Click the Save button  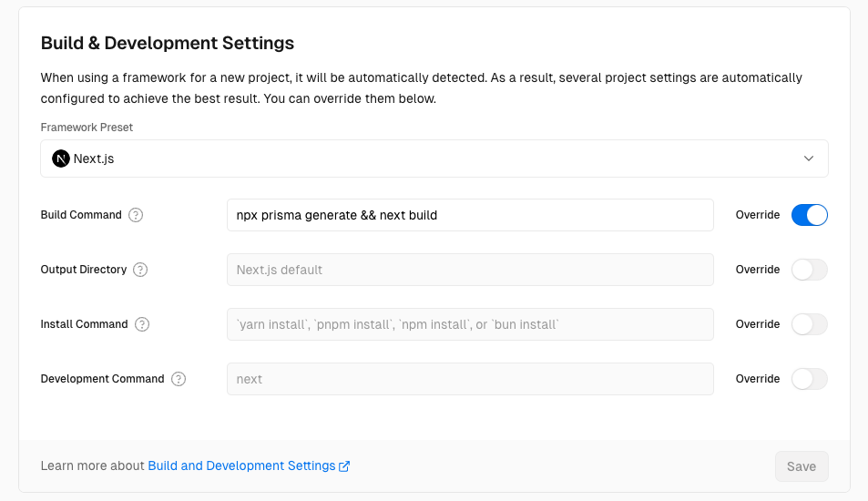[x=802, y=466]
